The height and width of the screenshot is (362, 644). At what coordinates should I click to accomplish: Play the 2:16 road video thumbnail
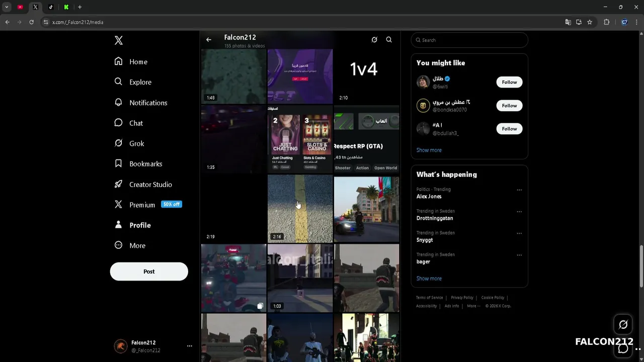coord(300,209)
